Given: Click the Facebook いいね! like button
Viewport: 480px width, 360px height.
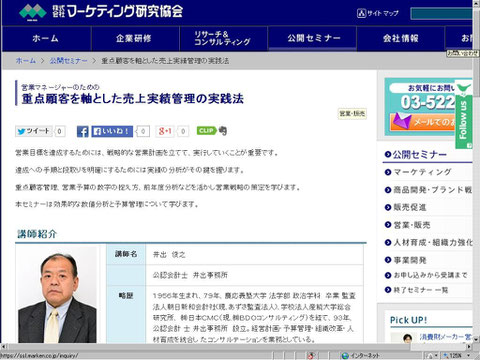Looking at the screenshot, I should tap(112, 131).
